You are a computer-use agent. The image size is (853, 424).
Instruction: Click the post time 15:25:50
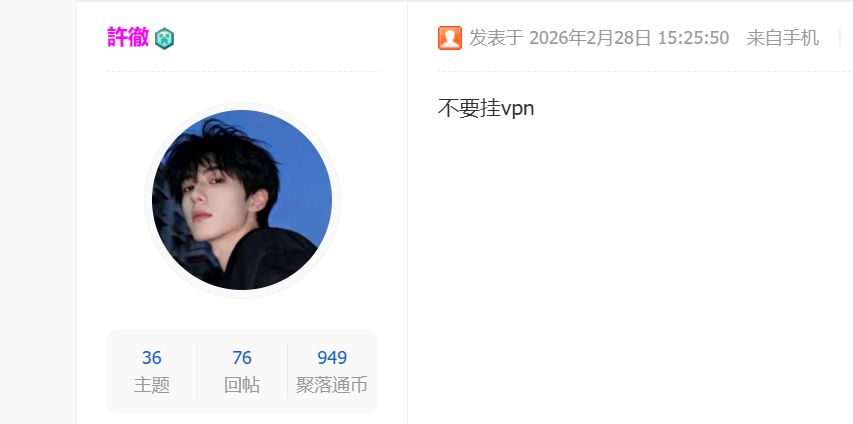(693, 38)
